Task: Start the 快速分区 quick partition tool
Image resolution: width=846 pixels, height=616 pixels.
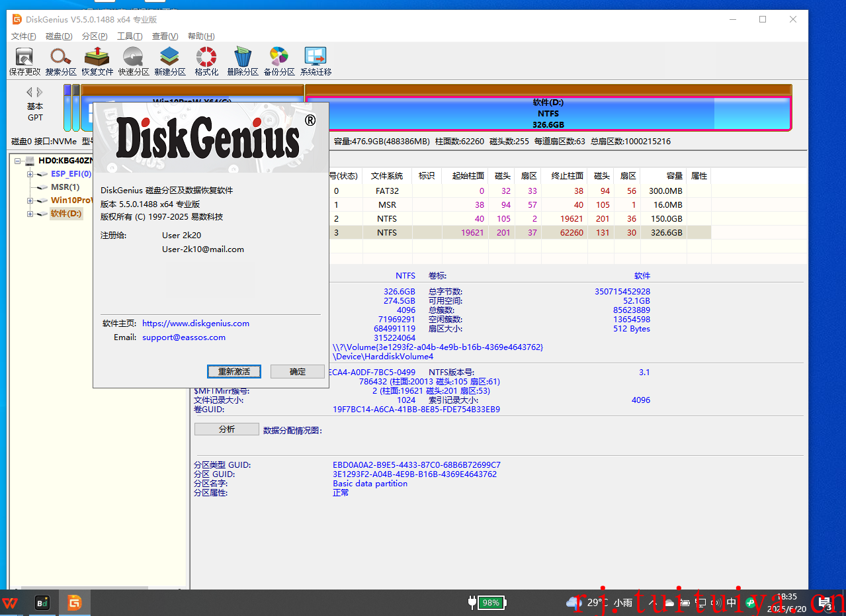Action: (x=134, y=62)
